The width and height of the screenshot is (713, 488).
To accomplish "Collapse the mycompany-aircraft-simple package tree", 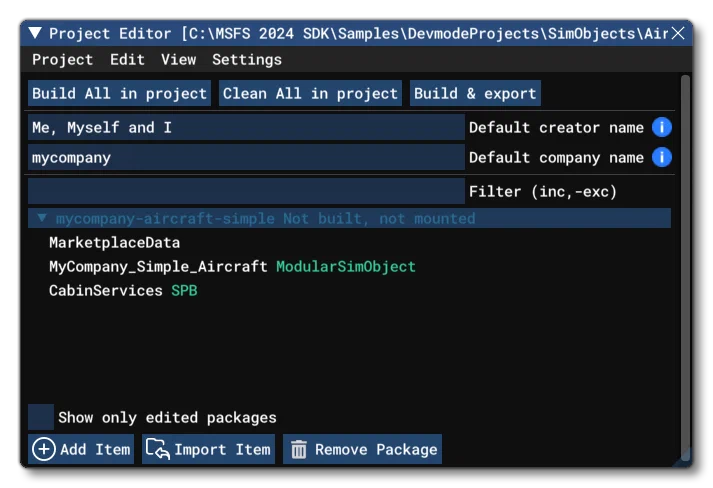I will [42, 218].
